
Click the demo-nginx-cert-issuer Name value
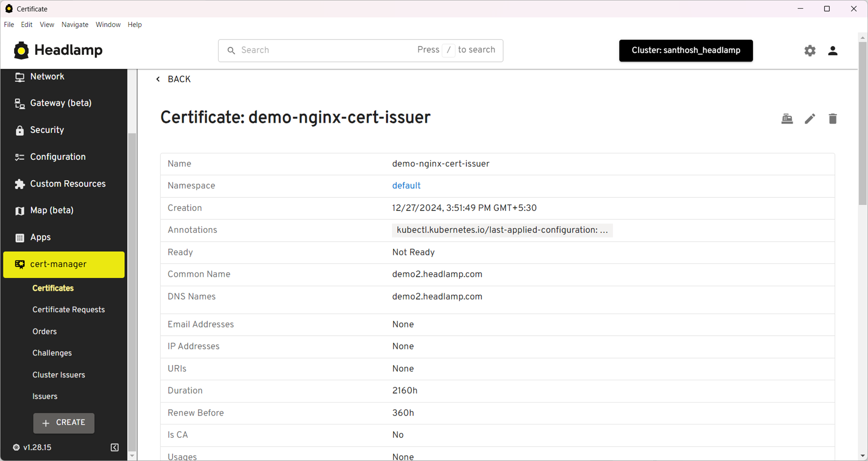pos(440,164)
